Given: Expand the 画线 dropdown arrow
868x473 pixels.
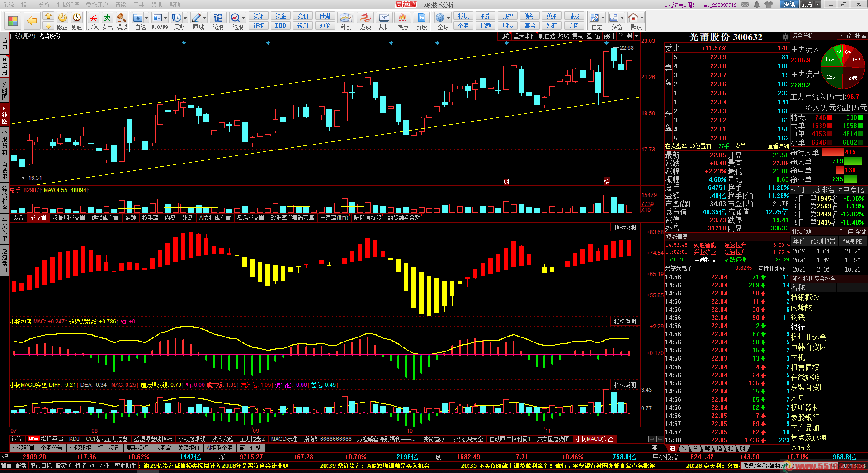Looking at the screenshot, I should [204, 18].
